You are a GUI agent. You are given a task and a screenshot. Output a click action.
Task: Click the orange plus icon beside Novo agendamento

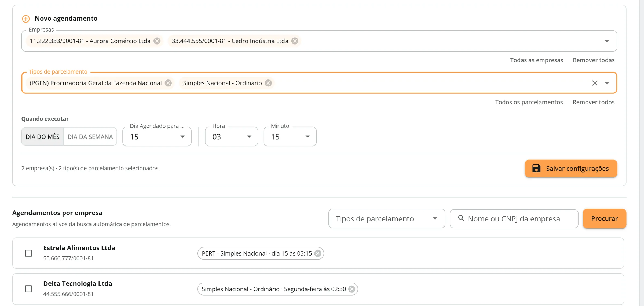(x=26, y=19)
